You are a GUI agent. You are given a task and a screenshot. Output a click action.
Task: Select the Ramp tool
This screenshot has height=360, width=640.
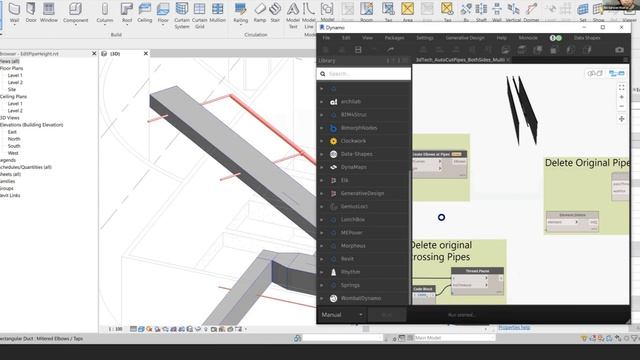(260, 12)
